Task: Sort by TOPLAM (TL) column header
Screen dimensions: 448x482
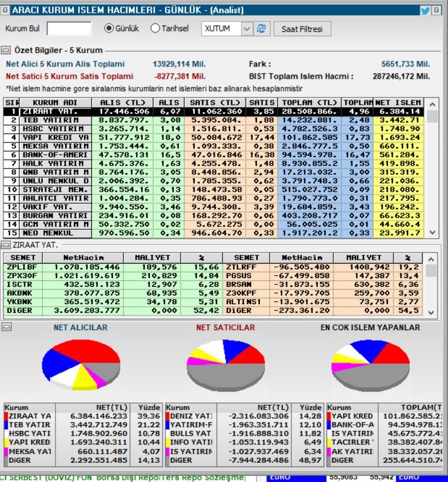Action: tap(309, 103)
